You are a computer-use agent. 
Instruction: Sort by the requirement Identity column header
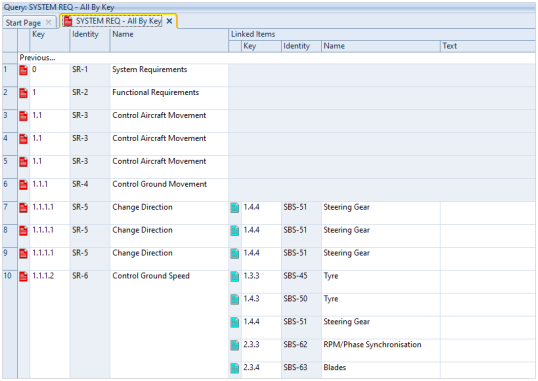90,40
